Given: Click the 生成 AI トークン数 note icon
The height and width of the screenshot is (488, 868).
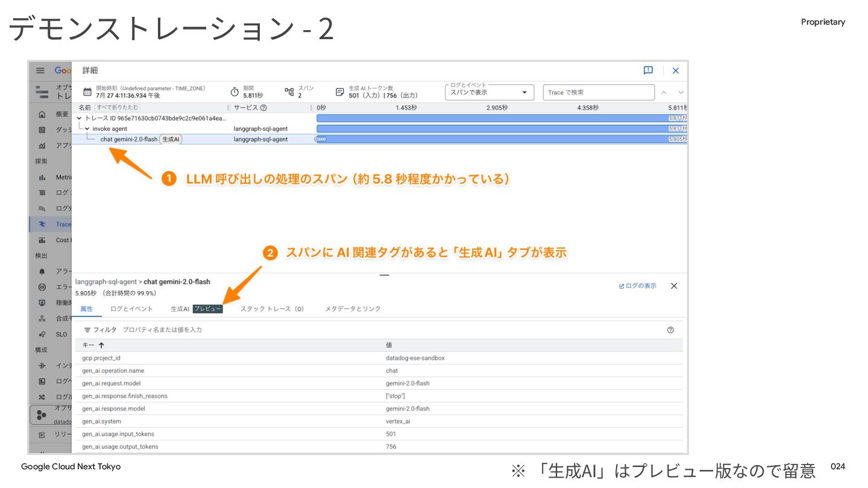Looking at the screenshot, I should coord(340,92).
